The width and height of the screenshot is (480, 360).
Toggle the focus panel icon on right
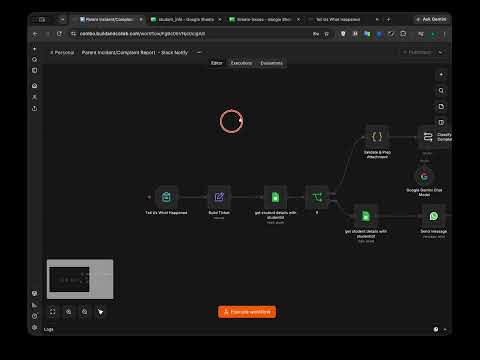[x=441, y=122]
